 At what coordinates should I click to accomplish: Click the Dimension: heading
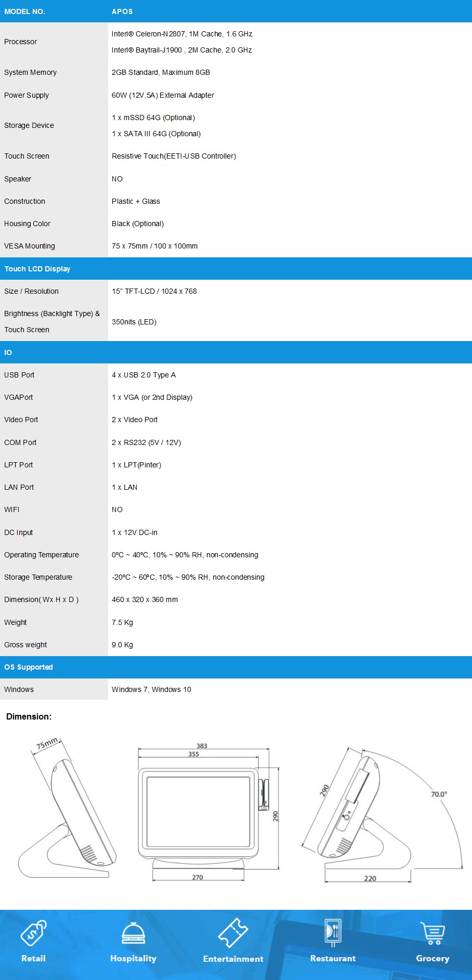pyautogui.click(x=29, y=716)
